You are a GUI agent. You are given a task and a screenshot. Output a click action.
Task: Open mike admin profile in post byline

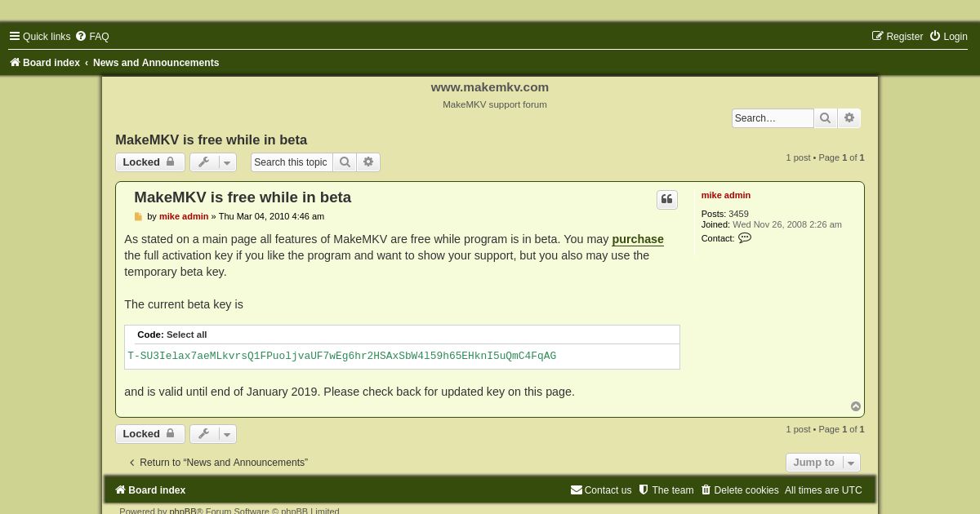coord(184,216)
